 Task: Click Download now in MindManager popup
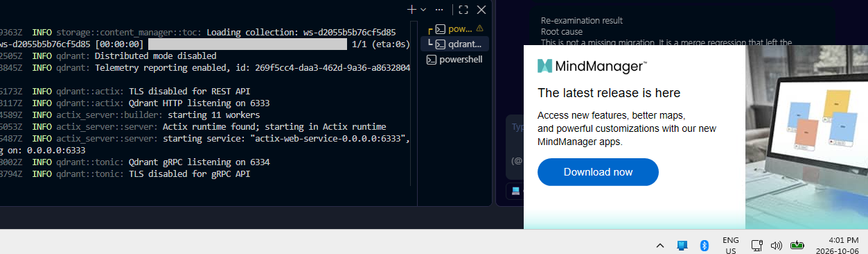(x=598, y=172)
